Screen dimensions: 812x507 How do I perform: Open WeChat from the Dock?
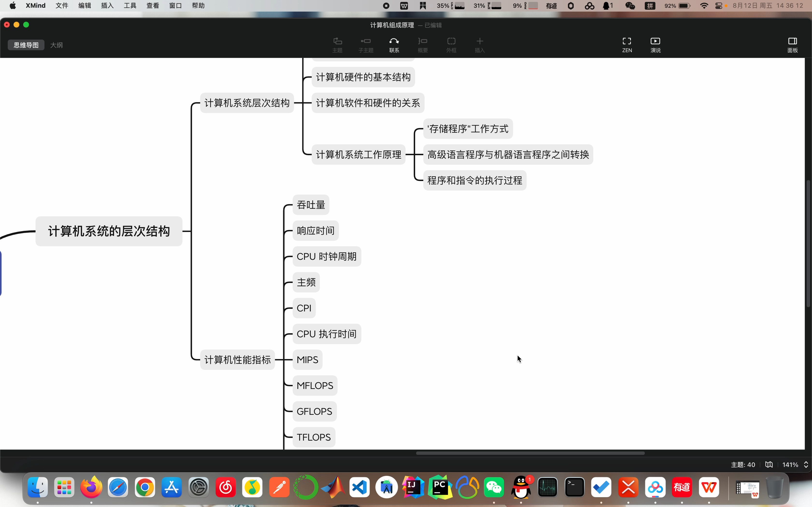(493, 487)
